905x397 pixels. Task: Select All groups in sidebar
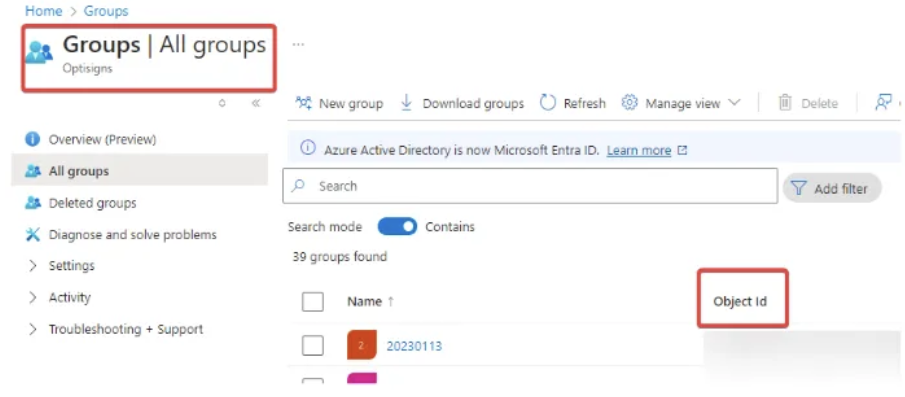(x=139, y=171)
